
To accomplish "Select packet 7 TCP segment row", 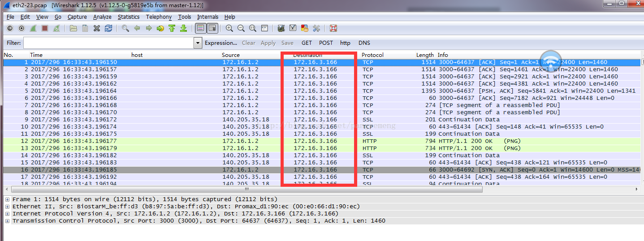I will coord(321,105).
